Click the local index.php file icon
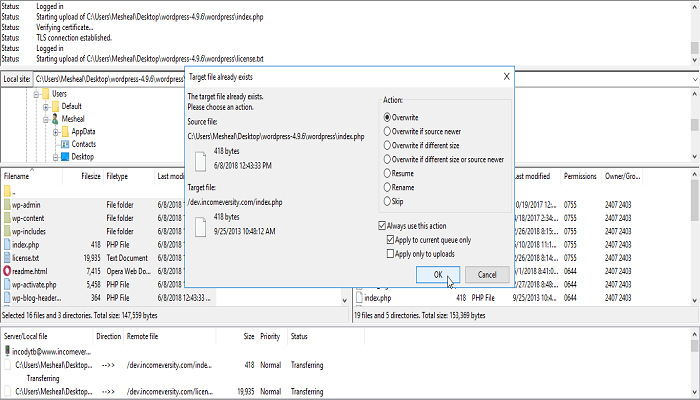 pyautogui.click(x=7, y=245)
